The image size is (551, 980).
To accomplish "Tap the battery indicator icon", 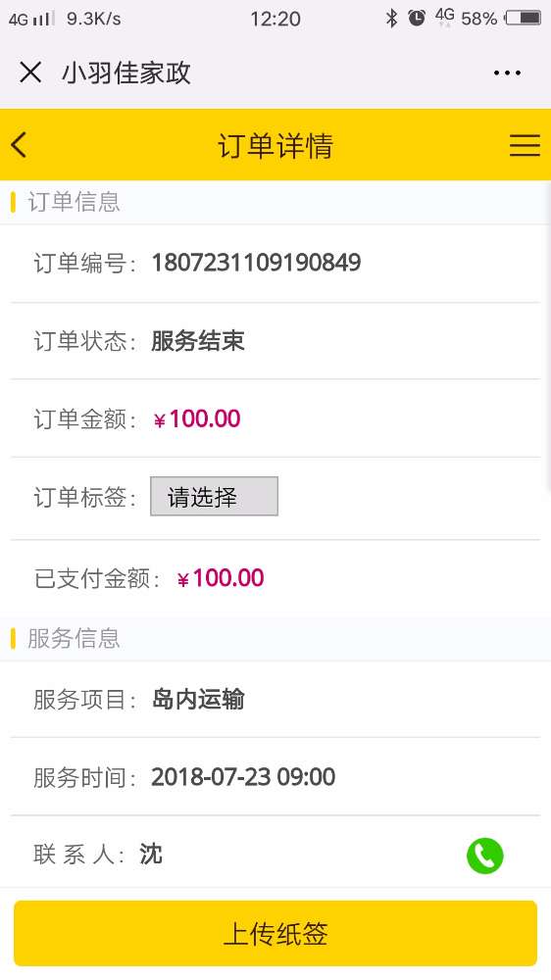I will pos(523,18).
